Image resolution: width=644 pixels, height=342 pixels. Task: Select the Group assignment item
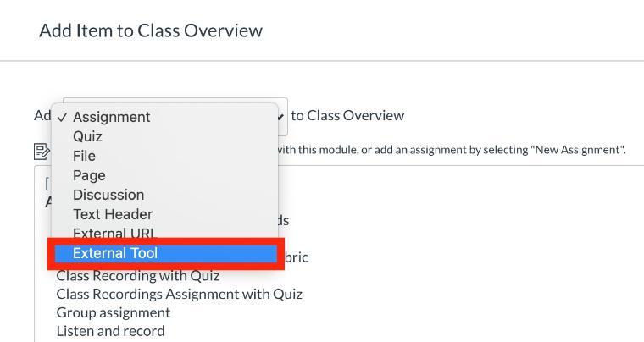point(113,312)
